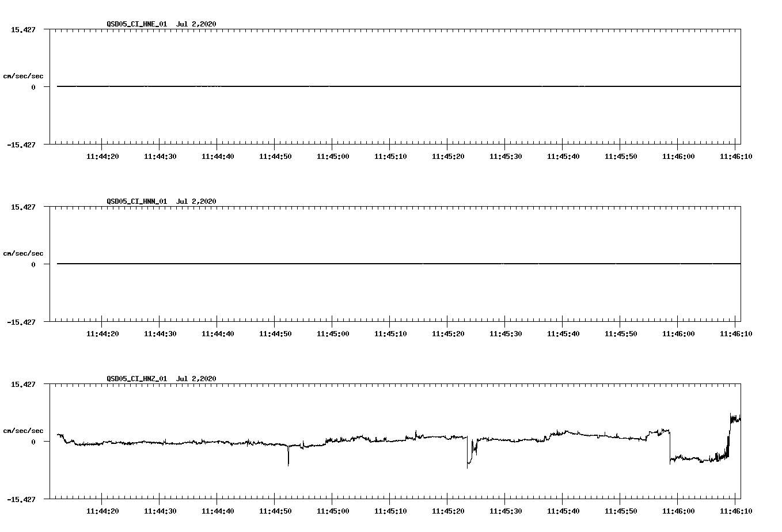782x532 pixels.
Task: Click the downward drop near 11:45:23 in HNZ trace
Action: tap(468, 452)
